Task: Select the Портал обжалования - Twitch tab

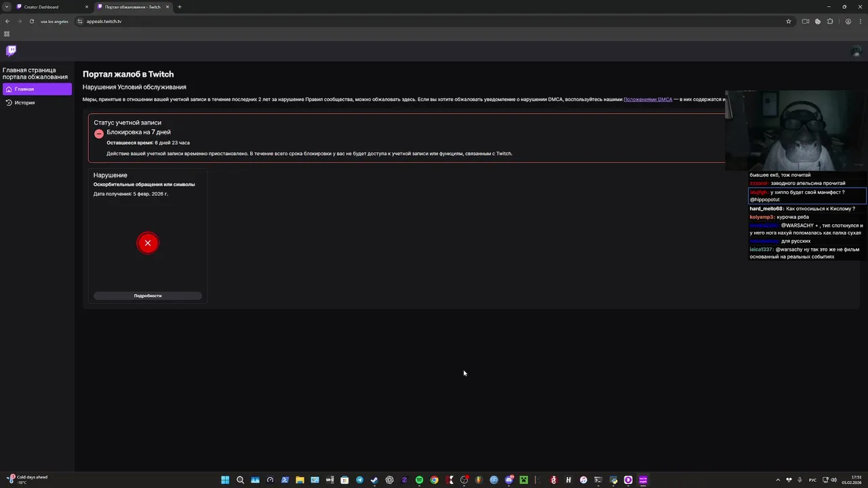Action: click(x=132, y=7)
